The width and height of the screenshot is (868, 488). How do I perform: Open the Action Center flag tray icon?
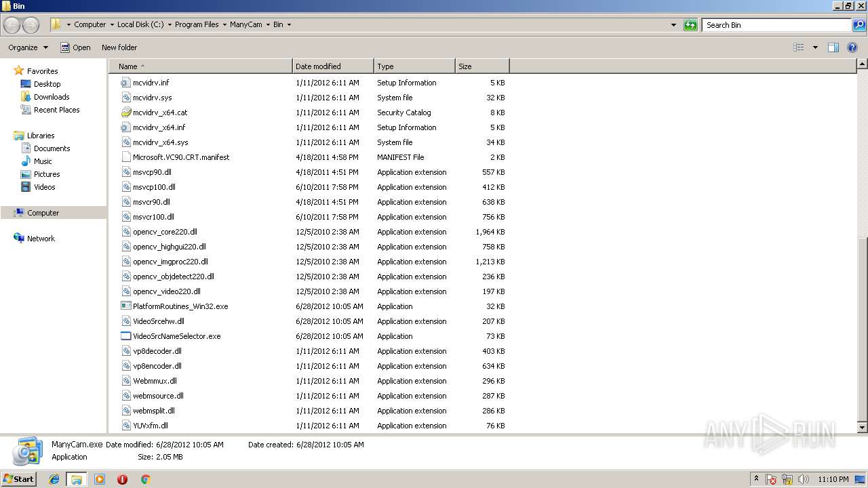772,479
